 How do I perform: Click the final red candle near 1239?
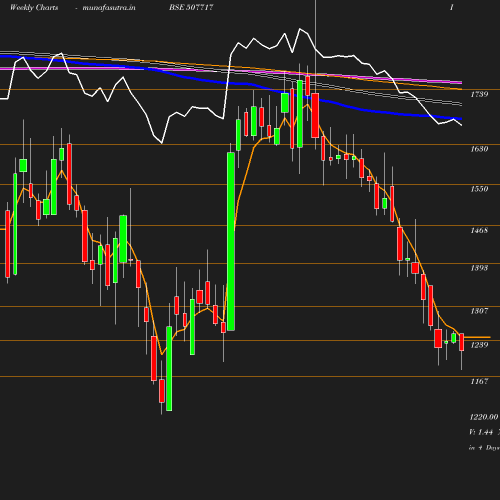pyautogui.click(x=462, y=342)
